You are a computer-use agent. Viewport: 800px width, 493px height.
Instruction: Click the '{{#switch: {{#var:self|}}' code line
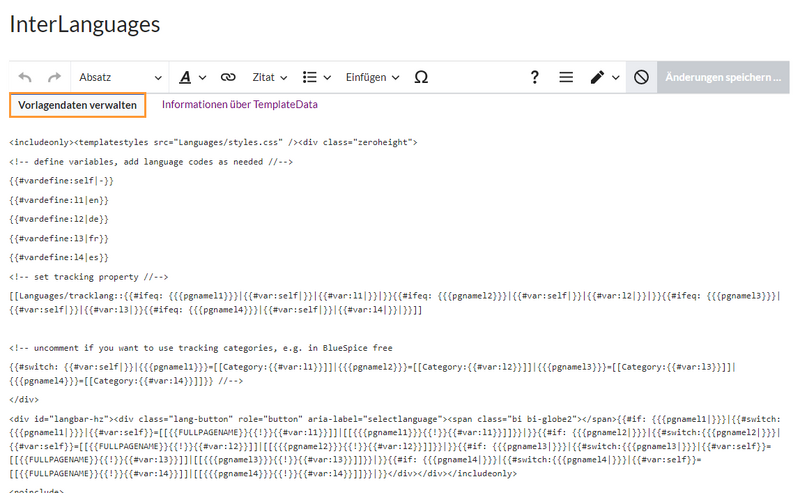point(372,374)
